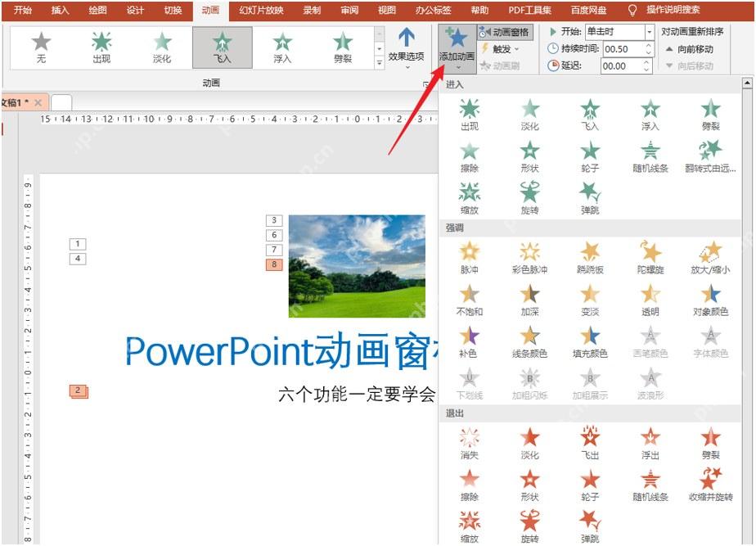Open 添加动画 dropdown button
This screenshot has width=756, height=546.
coord(457,49)
